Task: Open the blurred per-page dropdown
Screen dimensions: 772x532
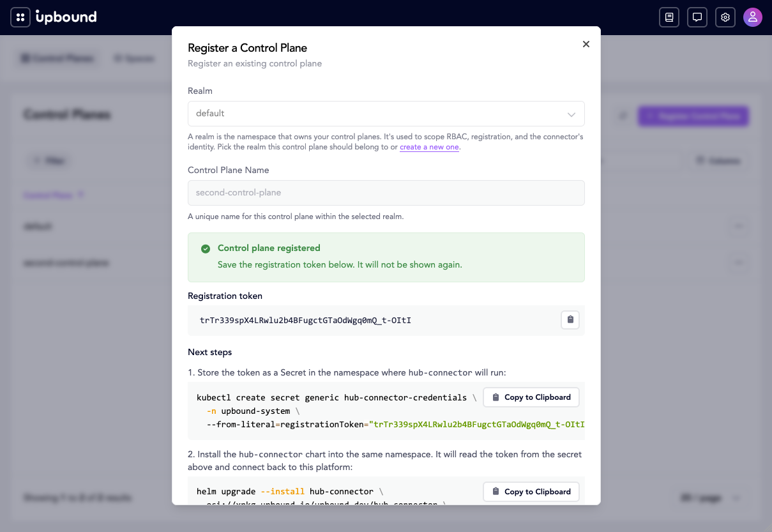Action: point(711,498)
